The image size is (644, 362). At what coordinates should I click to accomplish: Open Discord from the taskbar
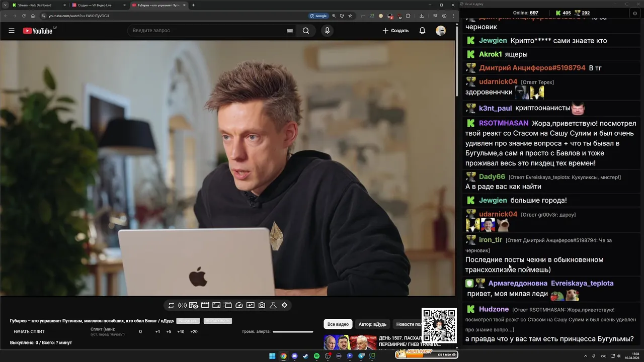point(294,356)
